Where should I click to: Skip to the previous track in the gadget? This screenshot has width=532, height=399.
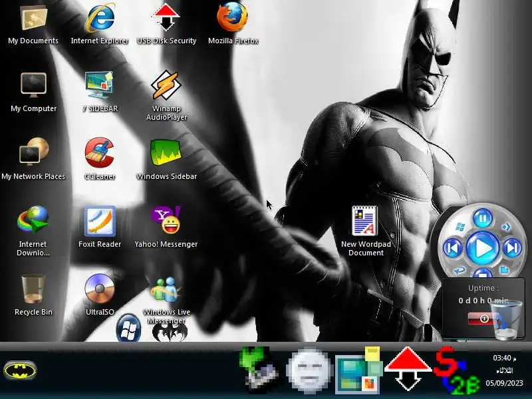tap(453, 248)
